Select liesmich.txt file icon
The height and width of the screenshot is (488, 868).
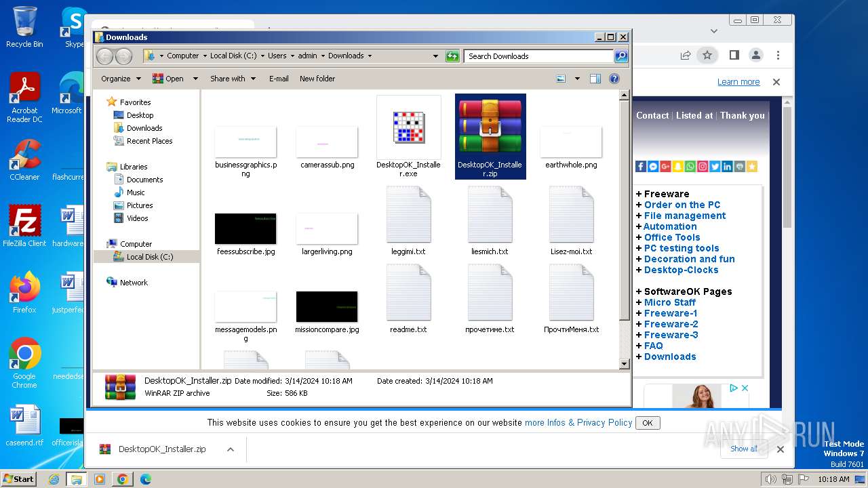click(x=490, y=216)
